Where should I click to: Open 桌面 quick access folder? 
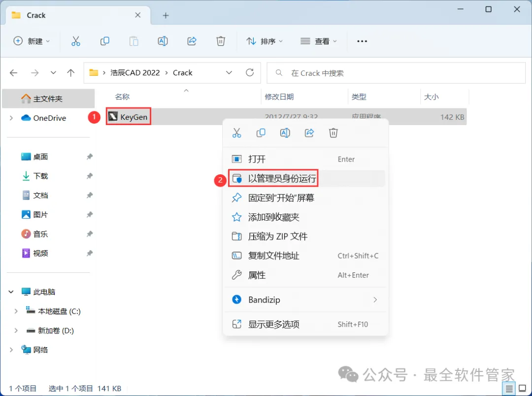coord(40,157)
